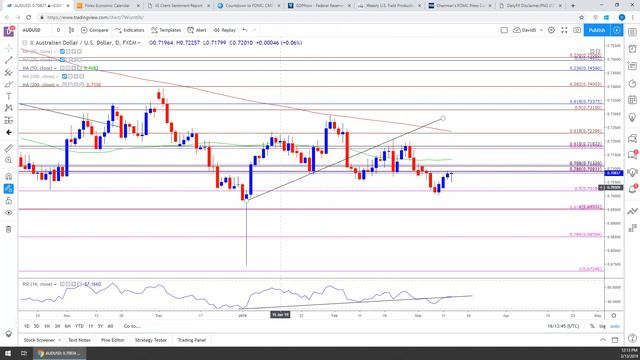
Task: Select the text annotation tool
Action: click(9, 96)
